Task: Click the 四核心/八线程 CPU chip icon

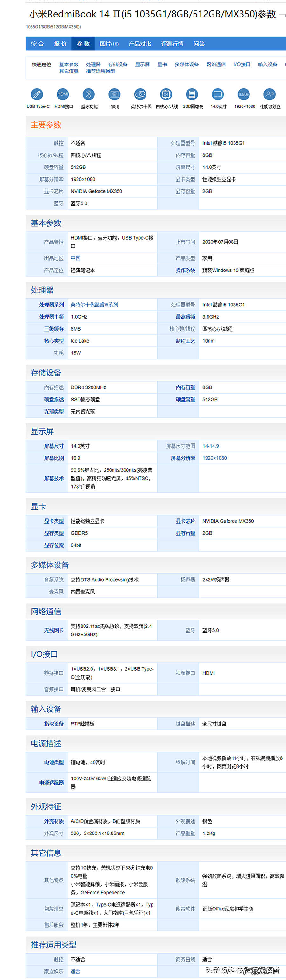Action: 166,94
